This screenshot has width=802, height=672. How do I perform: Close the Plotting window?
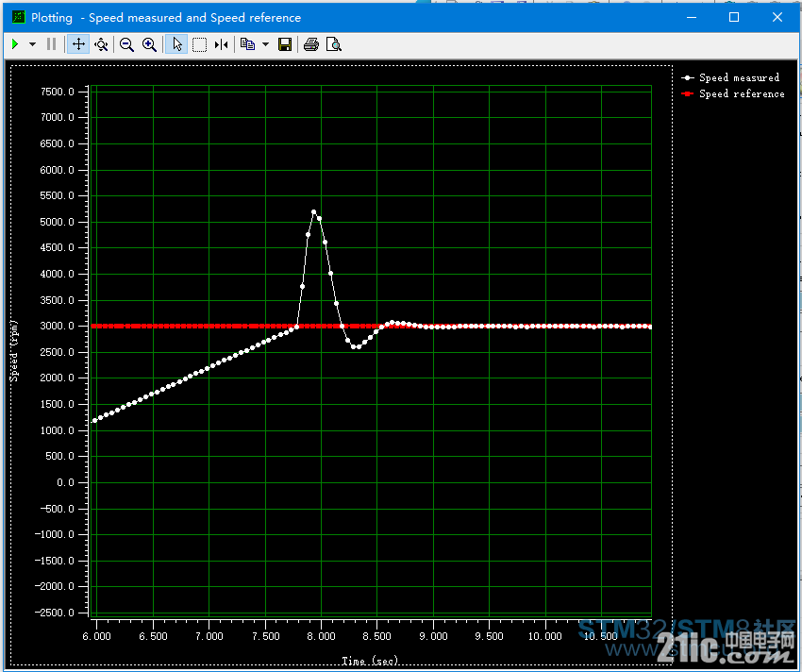pyautogui.click(x=777, y=17)
